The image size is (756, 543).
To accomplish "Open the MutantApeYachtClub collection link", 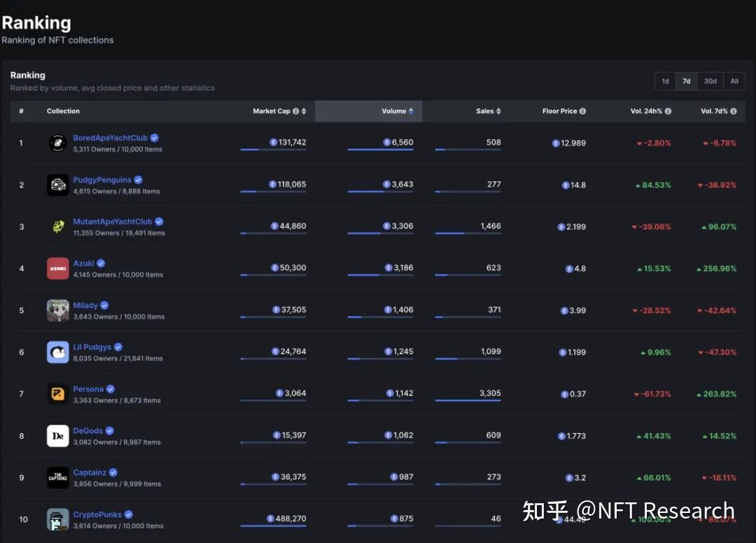I will (x=113, y=222).
